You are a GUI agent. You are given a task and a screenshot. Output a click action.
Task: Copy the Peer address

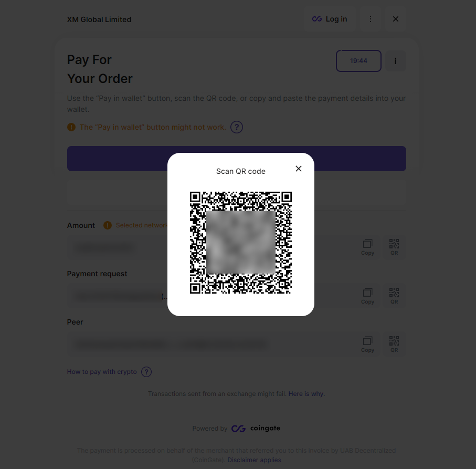tap(367, 344)
